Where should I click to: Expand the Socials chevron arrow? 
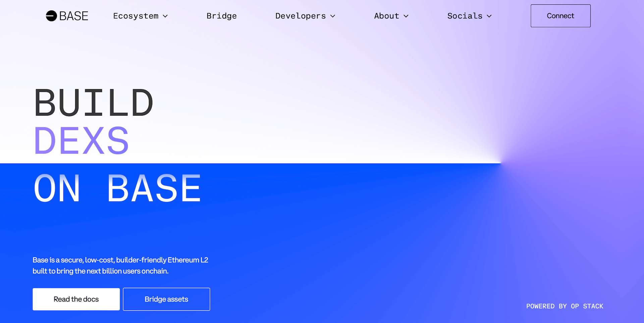point(489,16)
